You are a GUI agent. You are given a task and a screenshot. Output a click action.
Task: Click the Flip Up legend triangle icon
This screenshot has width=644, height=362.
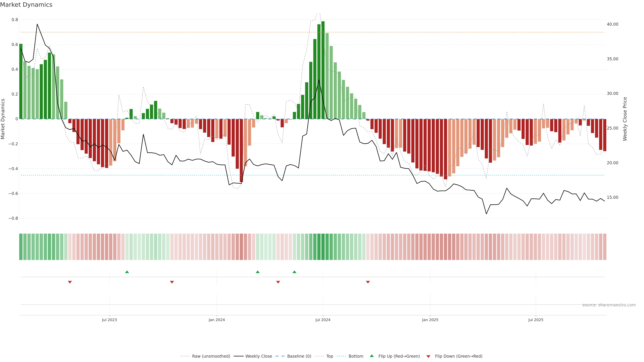(x=372, y=356)
